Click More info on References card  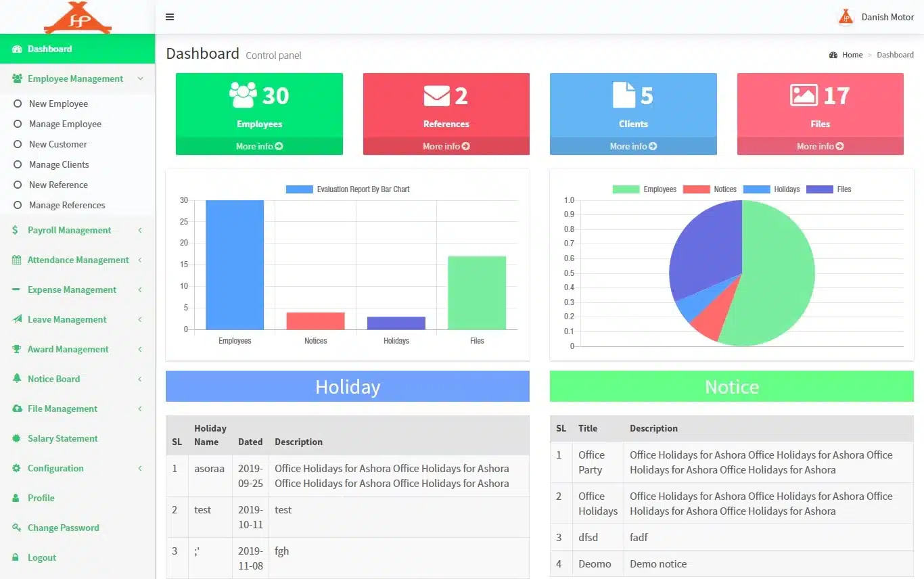446,146
